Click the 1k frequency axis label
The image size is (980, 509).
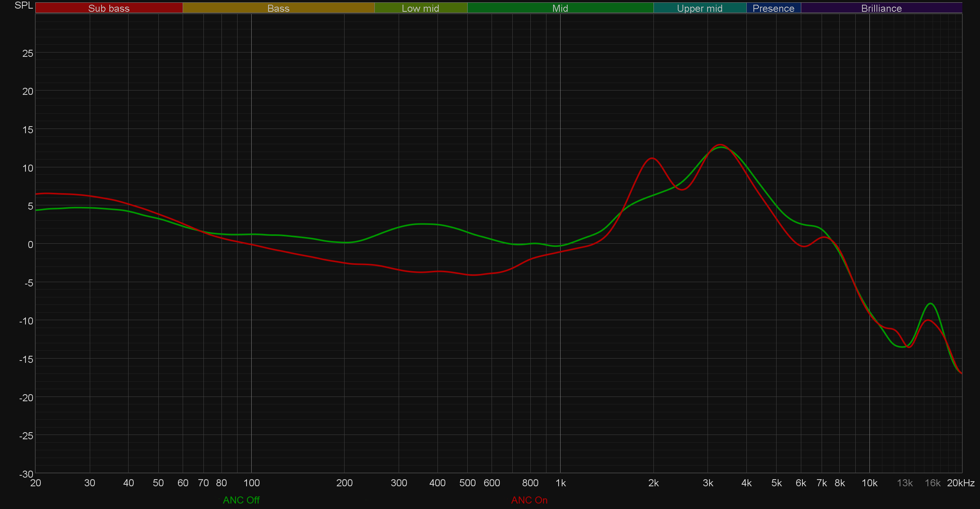[x=561, y=483]
